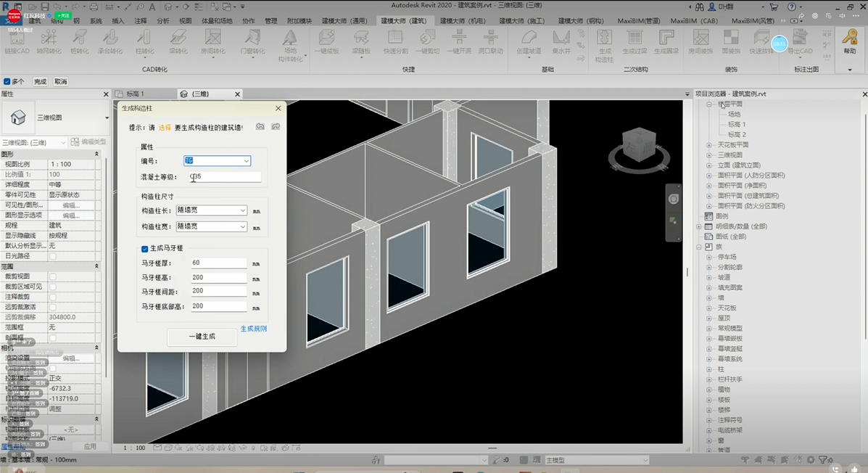Expand the 立面 (建筑立面) tree node
The width and height of the screenshot is (868, 473).
(709, 165)
